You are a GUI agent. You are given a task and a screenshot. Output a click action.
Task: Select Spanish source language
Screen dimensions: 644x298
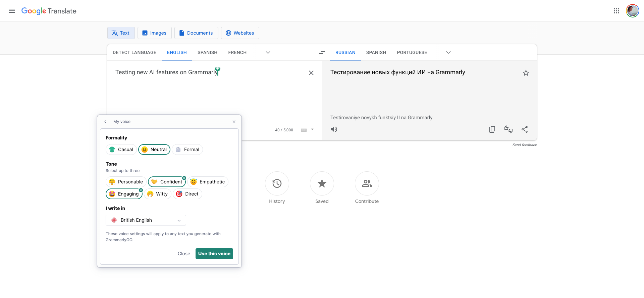coord(207,52)
